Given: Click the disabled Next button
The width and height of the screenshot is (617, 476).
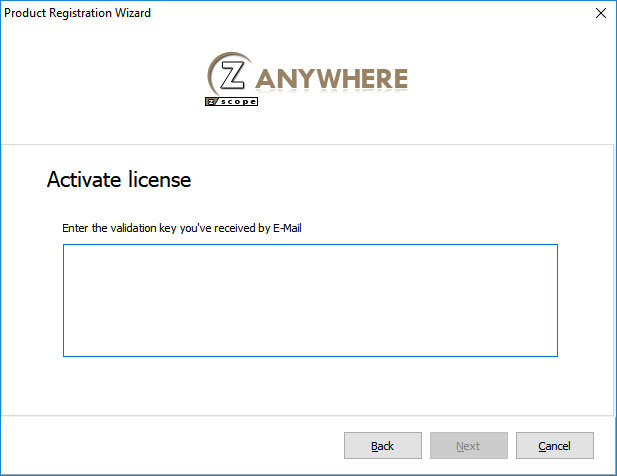Looking at the screenshot, I should click(468, 445).
